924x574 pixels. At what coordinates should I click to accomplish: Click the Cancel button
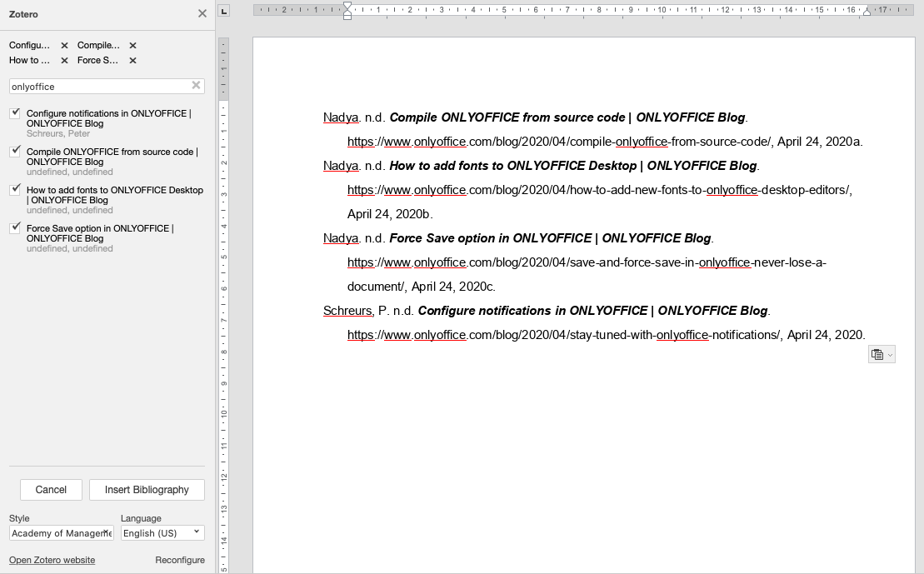51,490
